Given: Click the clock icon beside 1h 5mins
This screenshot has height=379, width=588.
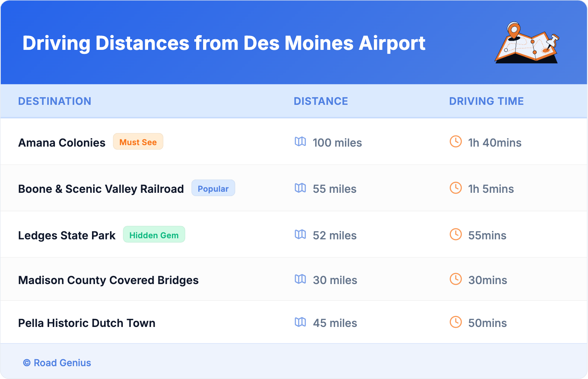Looking at the screenshot, I should click(456, 188).
